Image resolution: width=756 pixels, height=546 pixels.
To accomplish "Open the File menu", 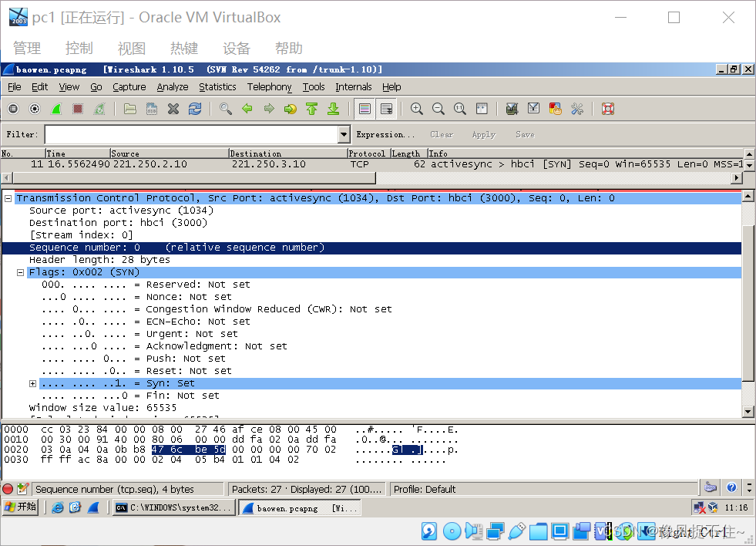I will pos(15,87).
